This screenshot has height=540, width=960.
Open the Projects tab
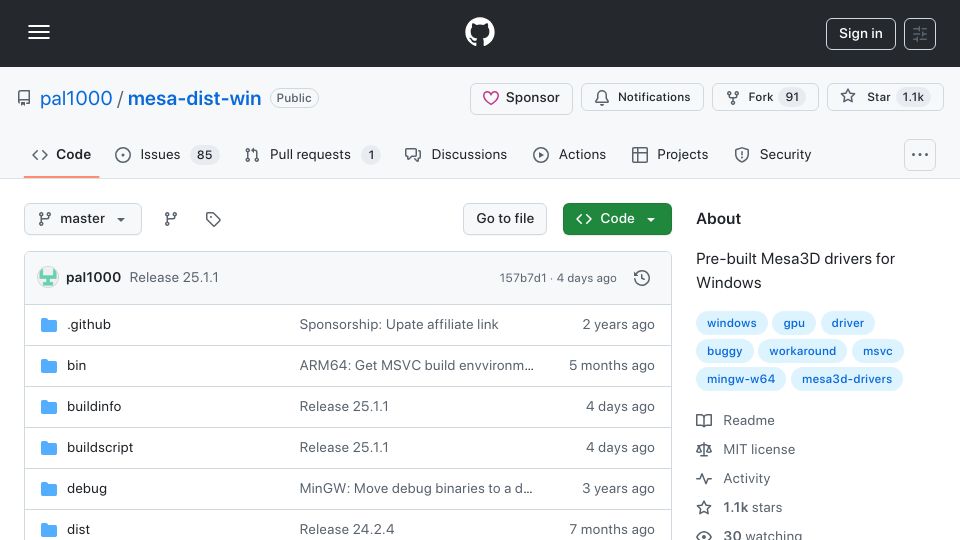pyautogui.click(x=669, y=155)
